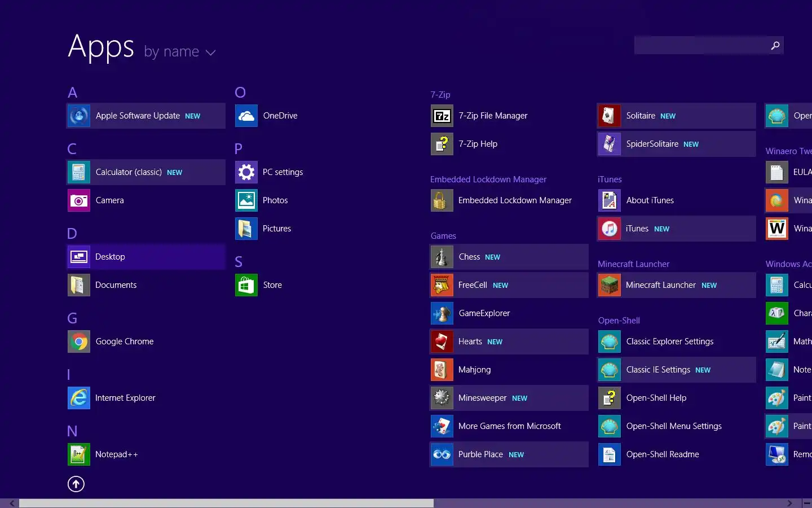Viewport: 812px width, 508px height.
Task: Open GameExplorer icon
Action: click(x=442, y=313)
